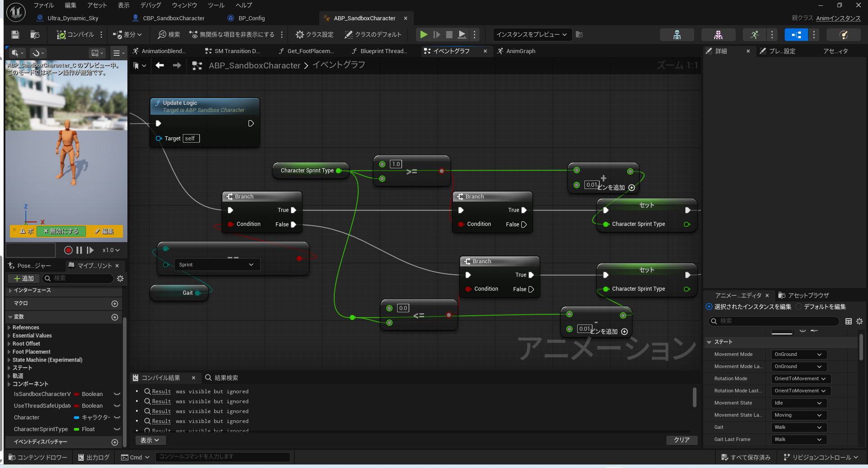Open the Debug menu in menu bar

pyautogui.click(x=150, y=5)
